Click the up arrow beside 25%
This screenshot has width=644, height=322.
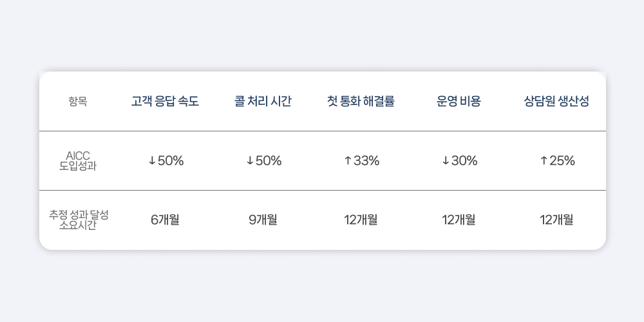544,161
